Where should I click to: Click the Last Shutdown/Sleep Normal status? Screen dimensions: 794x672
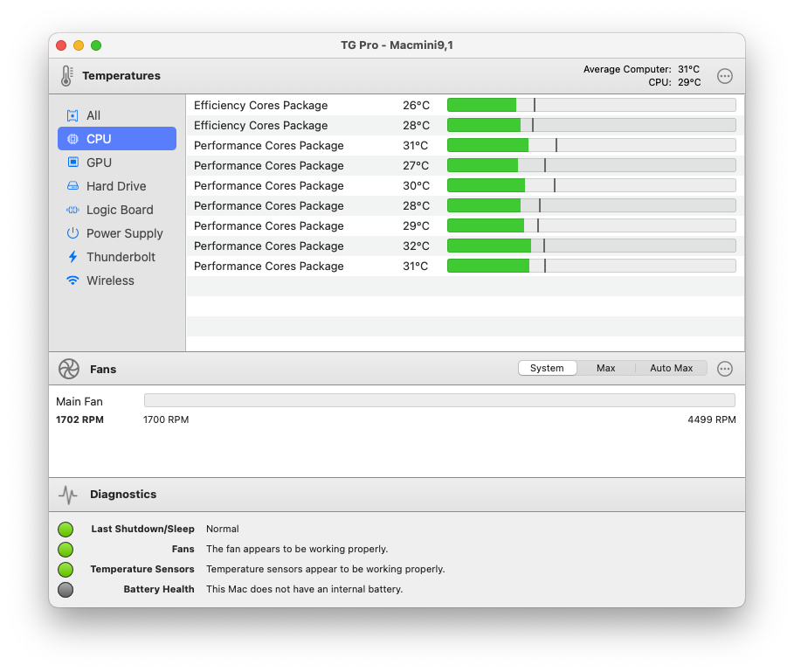(222, 530)
